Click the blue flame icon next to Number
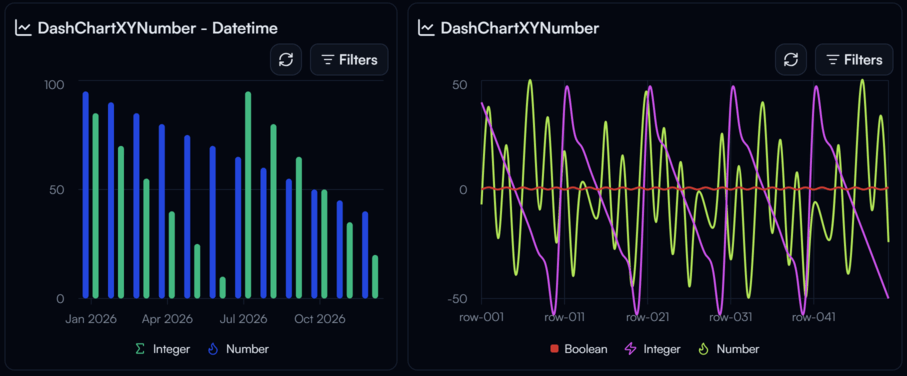Viewport: 907px width, 376px height. tap(212, 349)
